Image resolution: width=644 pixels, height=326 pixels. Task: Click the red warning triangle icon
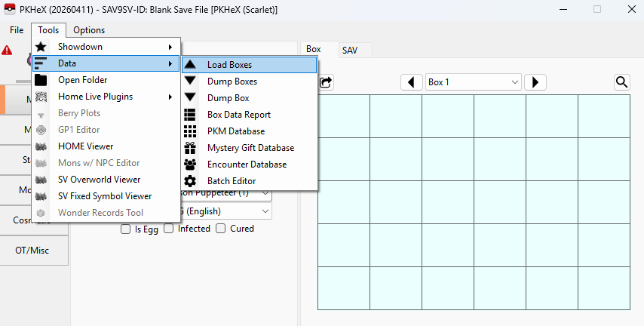point(7,51)
